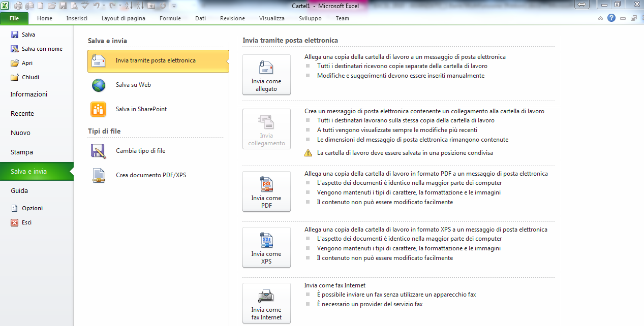Click the Invia come allegato button
The image size is (644, 326).
pyautogui.click(x=266, y=75)
